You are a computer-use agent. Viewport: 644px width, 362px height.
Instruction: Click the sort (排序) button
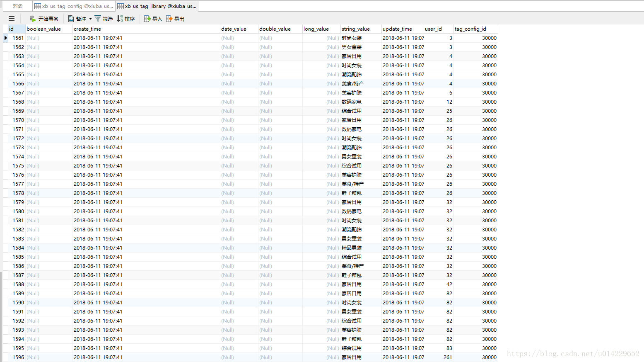pyautogui.click(x=126, y=19)
